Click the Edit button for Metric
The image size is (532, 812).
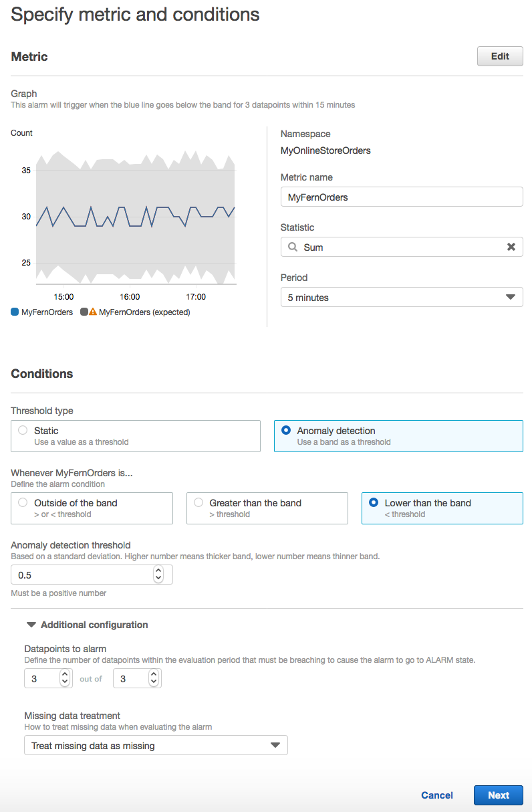[500, 56]
